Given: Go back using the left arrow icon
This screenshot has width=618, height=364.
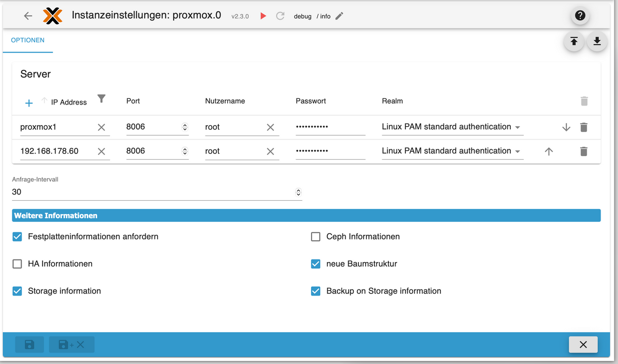Looking at the screenshot, I should tap(28, 16).
